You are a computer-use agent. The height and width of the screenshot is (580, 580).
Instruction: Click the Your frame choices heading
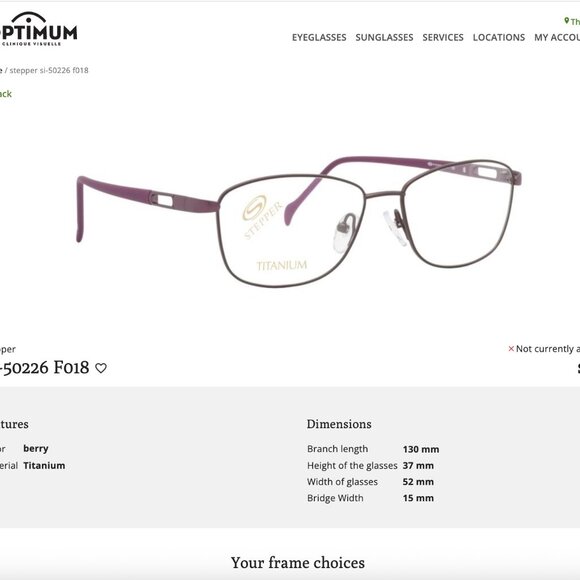(x=298, y=563)
